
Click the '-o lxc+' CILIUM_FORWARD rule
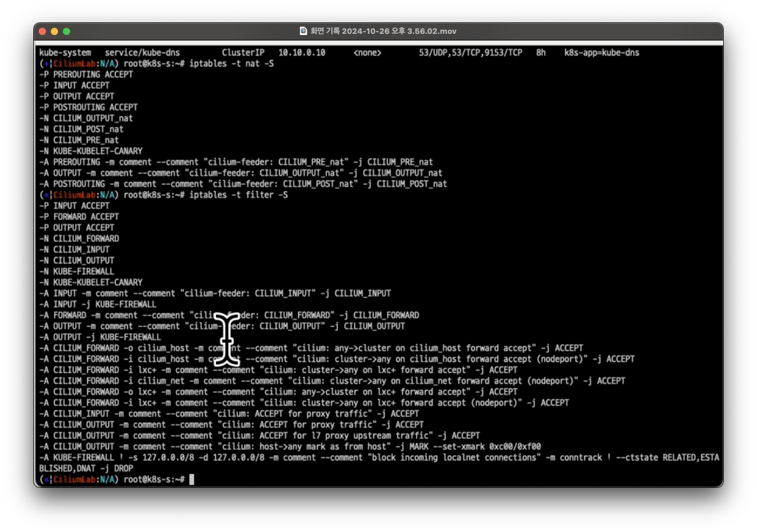tap(279, 392)
